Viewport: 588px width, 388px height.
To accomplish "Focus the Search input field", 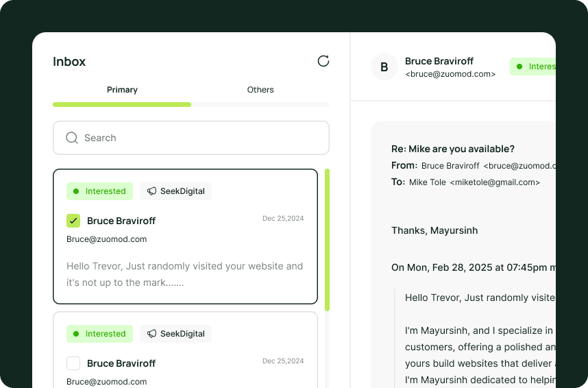I will pyautogui.click(x=199, y=138).
